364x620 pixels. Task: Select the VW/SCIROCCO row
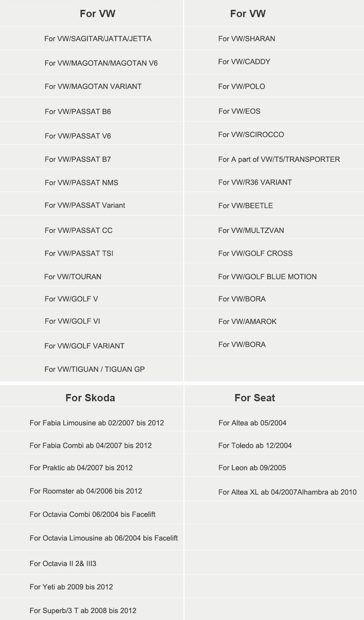[251, 134]
